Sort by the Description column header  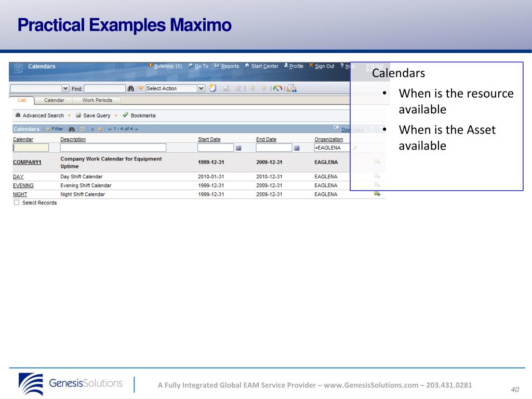coord(73,139)
